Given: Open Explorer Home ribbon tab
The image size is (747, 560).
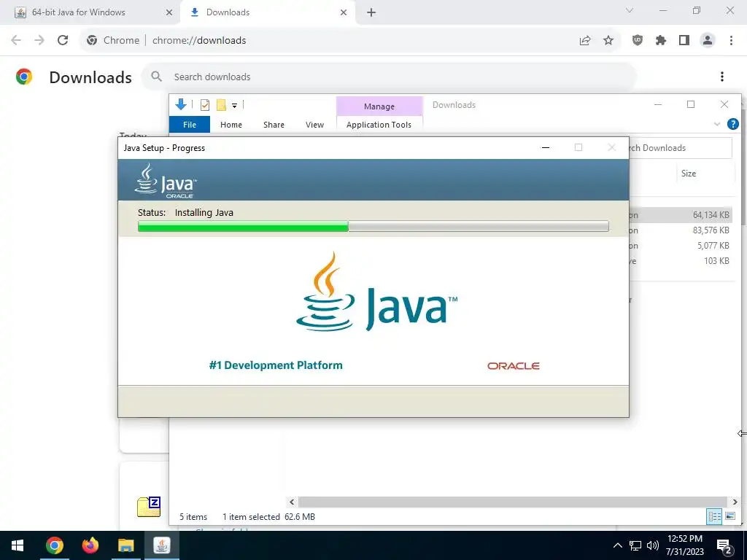Looking at the screenshot, I should [x=231, y=125].
